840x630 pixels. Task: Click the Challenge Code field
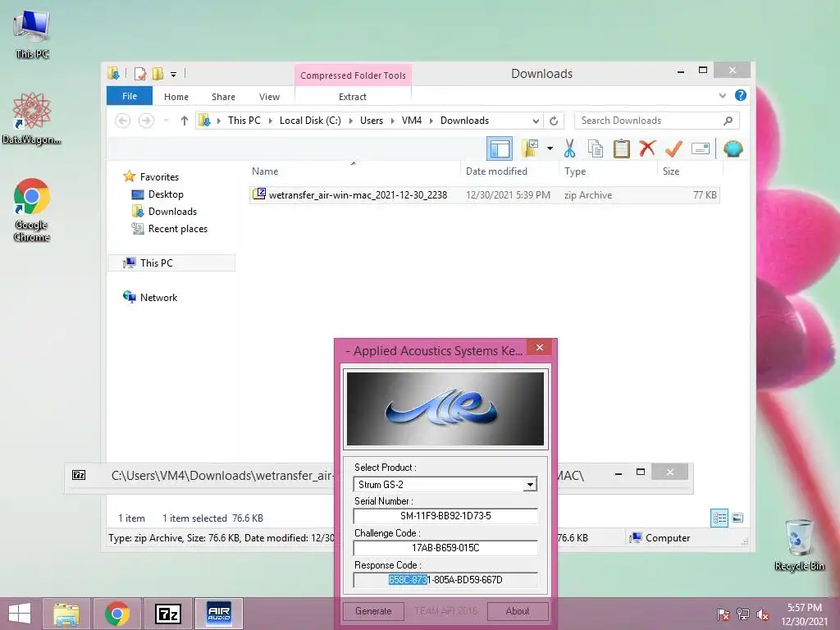[445, 547]
